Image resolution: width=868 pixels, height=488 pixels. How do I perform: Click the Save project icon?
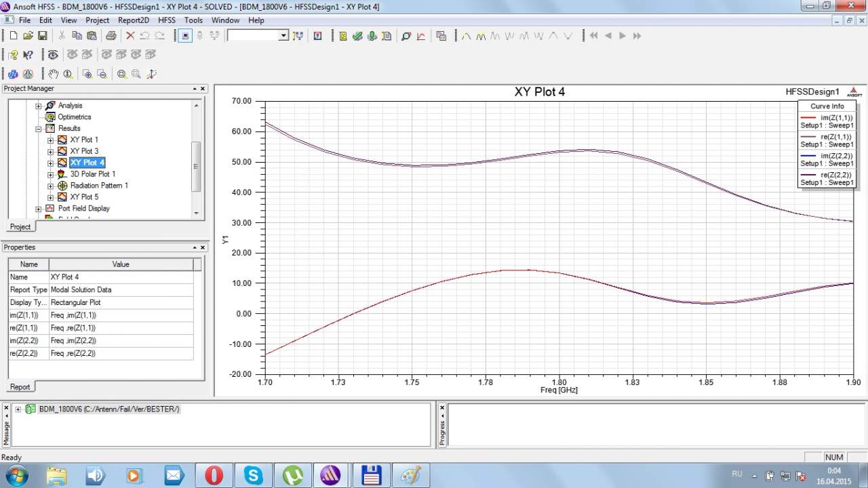[42, 36]
